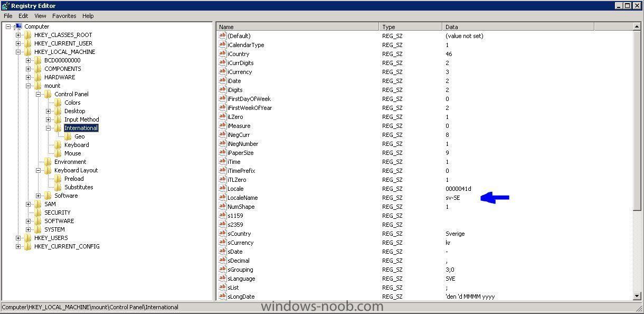The width and height of the screenshot is (644, 314).
Task: Click the folder icon of COMPONENTS key
Action: click(x=38, y=69)
